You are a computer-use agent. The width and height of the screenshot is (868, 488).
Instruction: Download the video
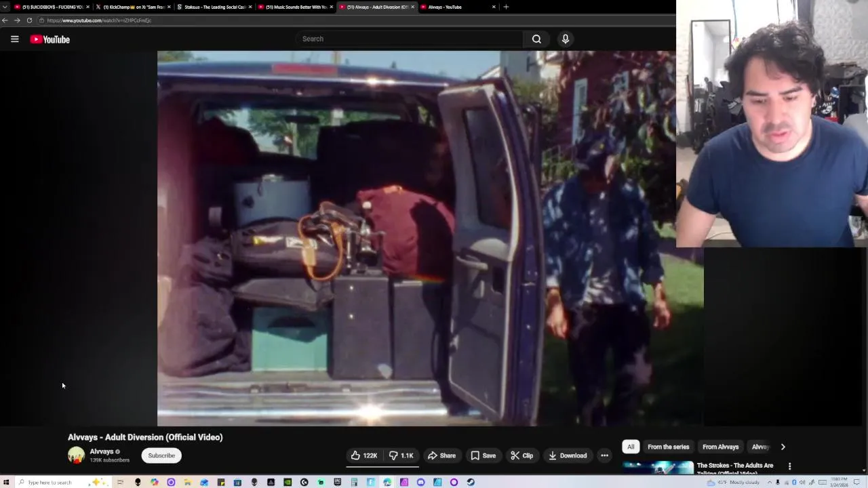(568, 455)
